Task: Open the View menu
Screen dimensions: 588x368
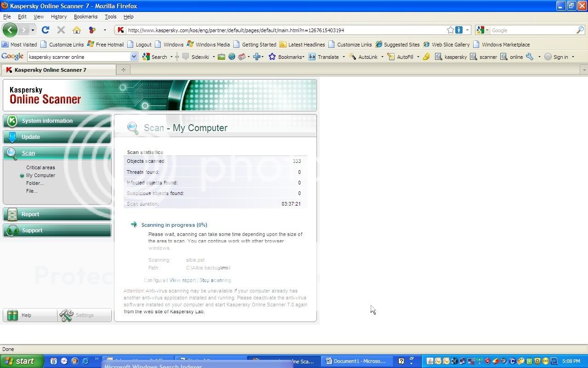Action: (x=39, y=17)
